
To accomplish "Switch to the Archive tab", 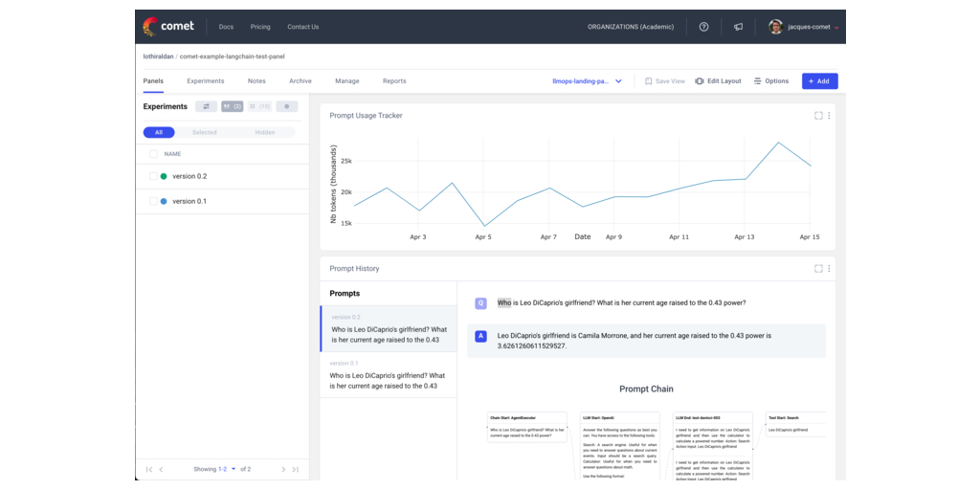I will coord(300,81).
